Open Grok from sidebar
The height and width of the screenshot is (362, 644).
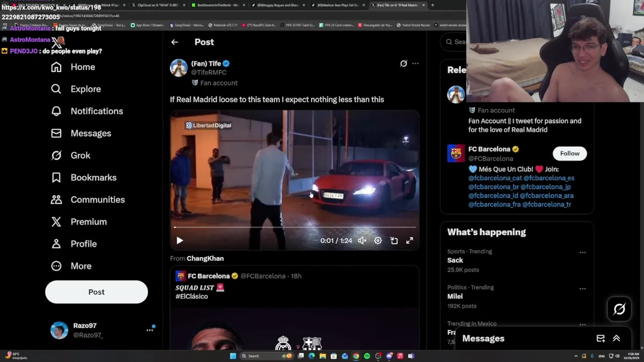click(x=70, y=155)
